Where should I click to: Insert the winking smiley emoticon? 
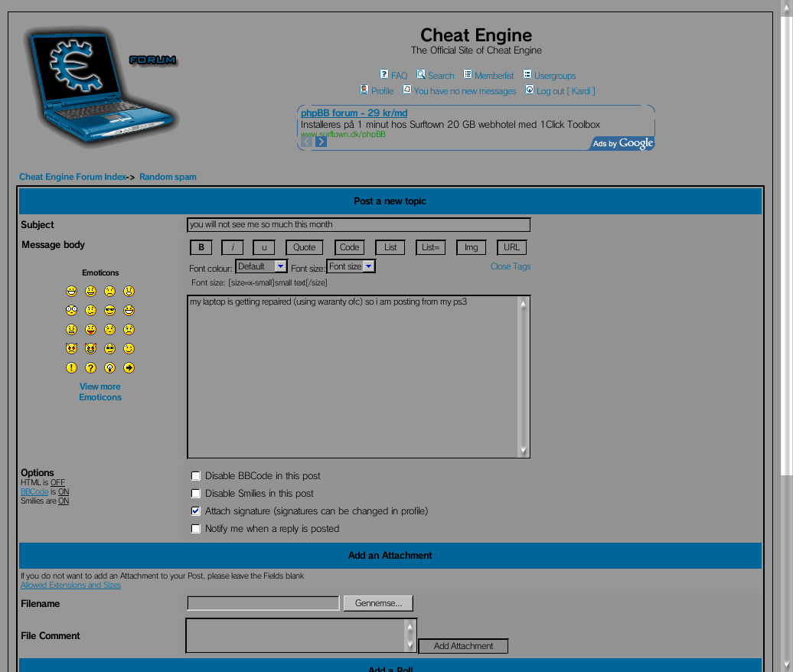click(x=128, y=348)
